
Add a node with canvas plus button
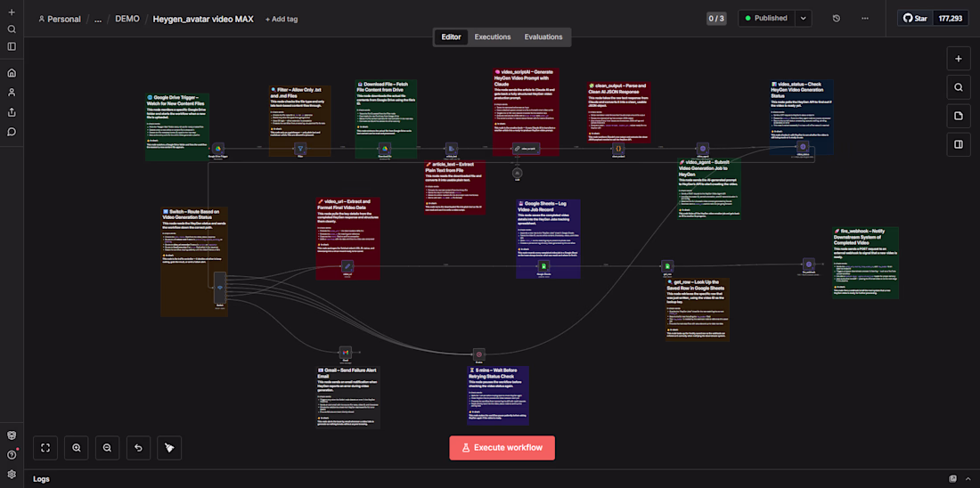[x=958, y=59]
